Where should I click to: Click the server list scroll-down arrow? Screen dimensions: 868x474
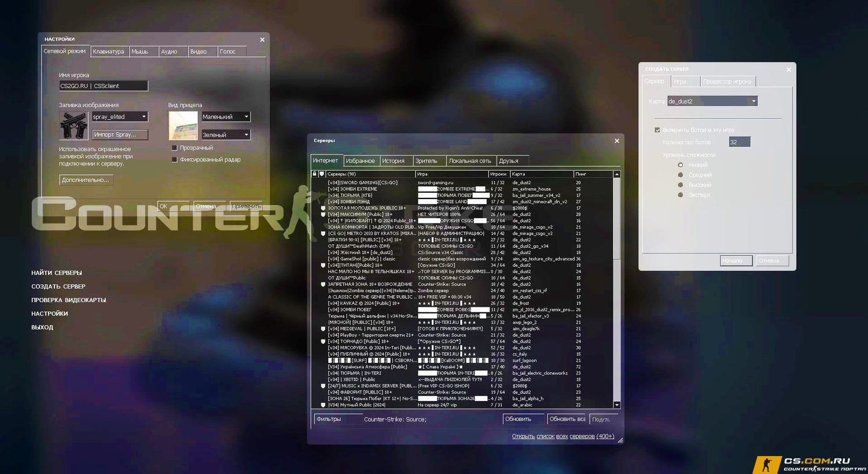tap(617, 405)
